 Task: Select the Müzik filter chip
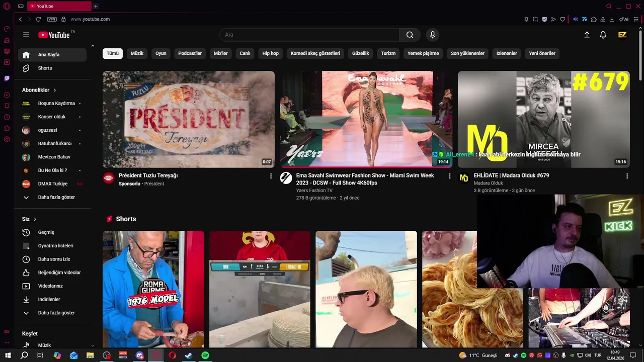click(x=137, y=53)
